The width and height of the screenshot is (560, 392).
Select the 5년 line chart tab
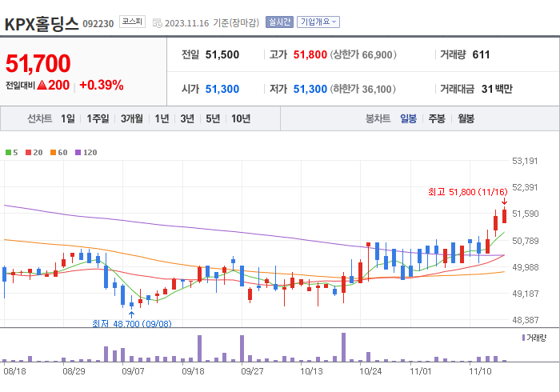[x=213, y=118]
